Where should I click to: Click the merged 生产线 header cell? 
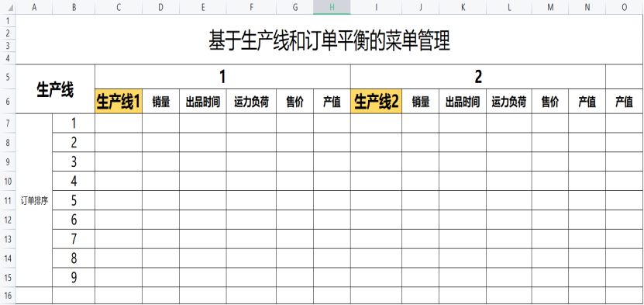pos(55,88)
